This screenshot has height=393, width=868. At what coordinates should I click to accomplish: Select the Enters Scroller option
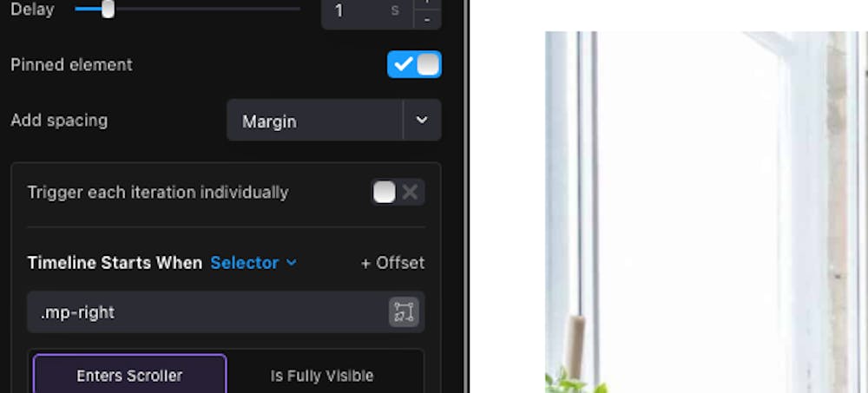(x=129, y=375)
